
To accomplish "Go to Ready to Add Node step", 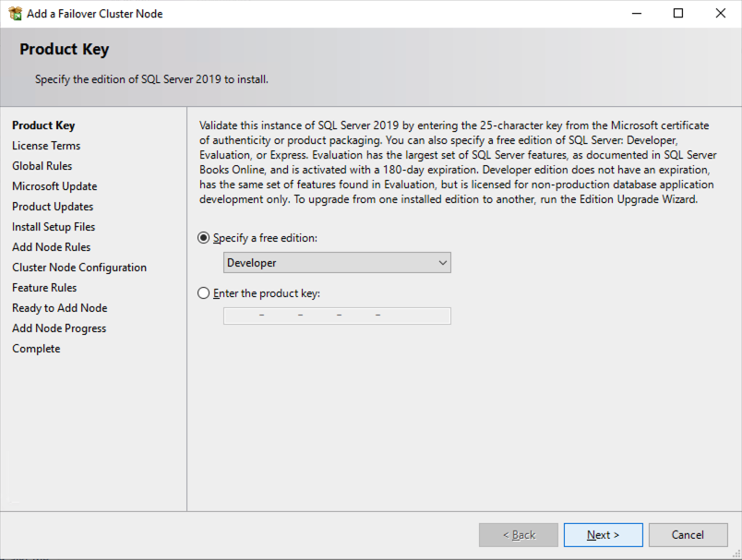I will click(x=60, y=308).
